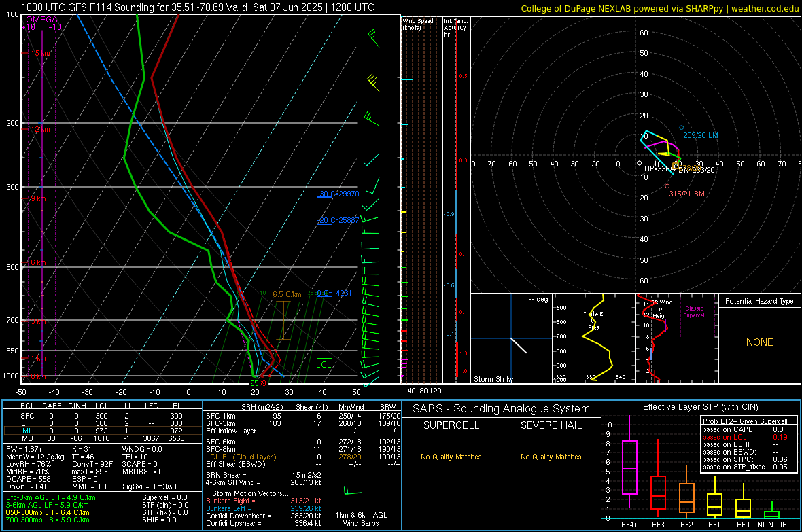Click the weather.cod.edu NEXLAB credit text
Viewport: 802px width, 532px height.
(660, 8)
